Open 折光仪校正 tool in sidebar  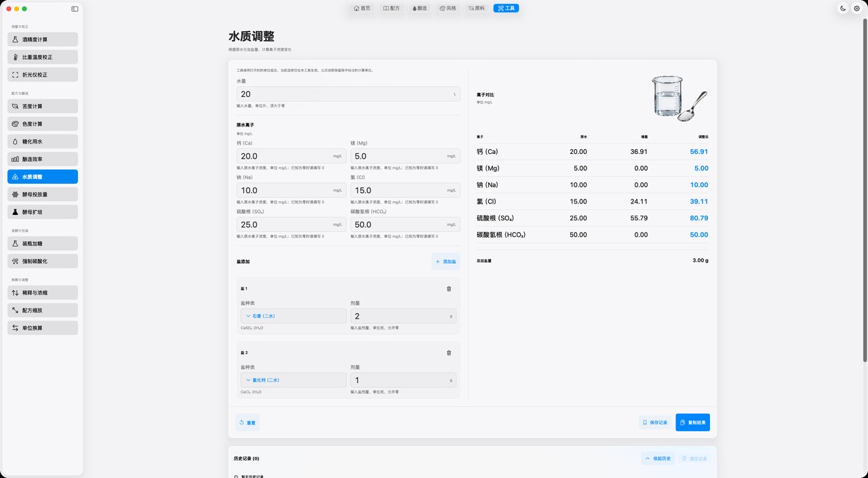(x=43, y=75)
